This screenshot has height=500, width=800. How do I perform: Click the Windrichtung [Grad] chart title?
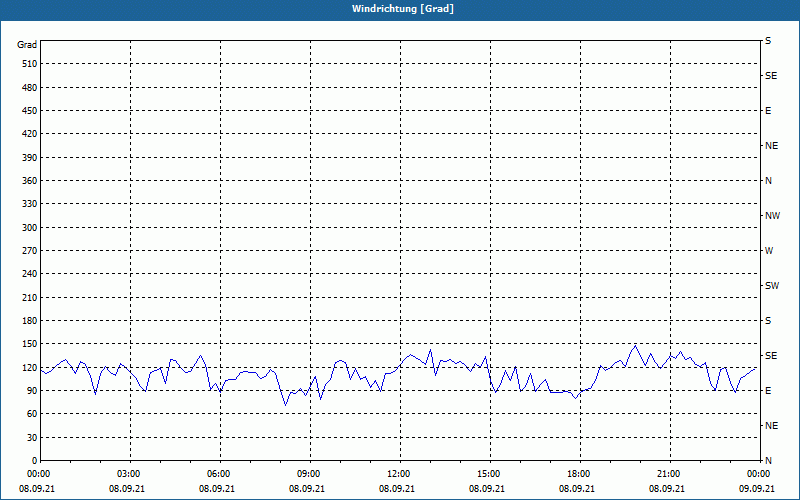(403, 9)
